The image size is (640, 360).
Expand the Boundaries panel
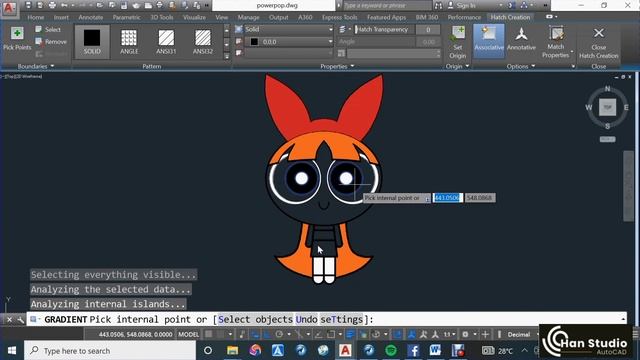coord(36,66)
